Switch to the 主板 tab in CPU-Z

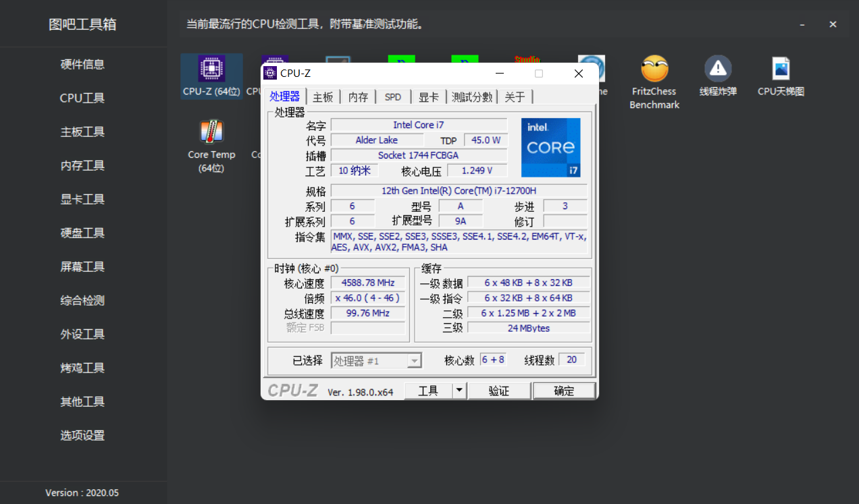point(323,97)
